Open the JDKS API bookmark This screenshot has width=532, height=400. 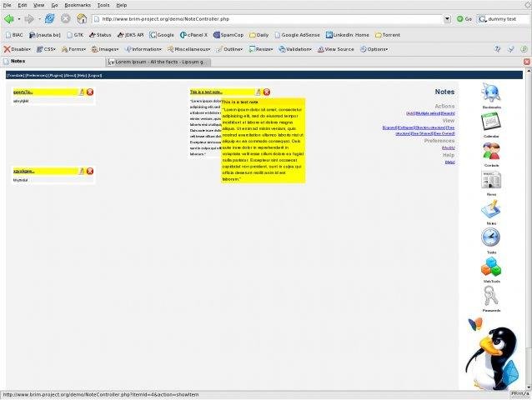pos(131,35)
